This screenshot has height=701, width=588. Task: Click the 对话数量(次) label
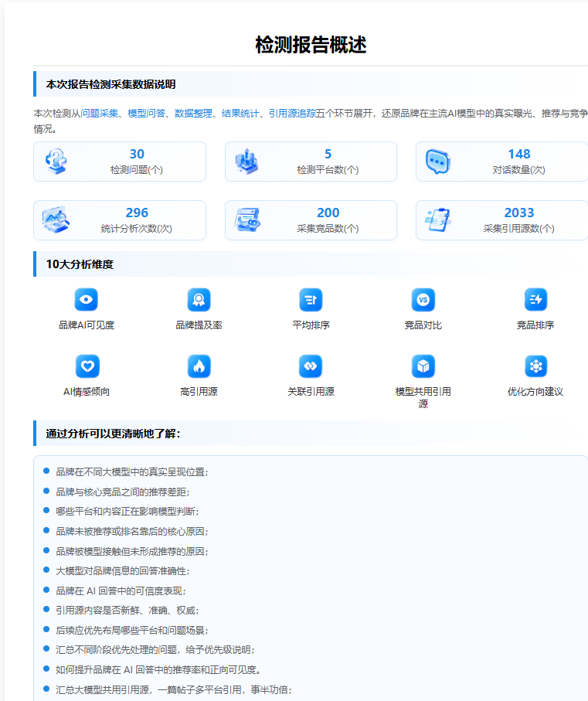point(519,170)
